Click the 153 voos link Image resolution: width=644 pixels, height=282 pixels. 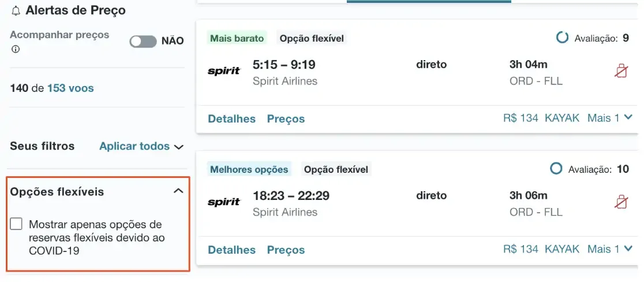[70, 88]
